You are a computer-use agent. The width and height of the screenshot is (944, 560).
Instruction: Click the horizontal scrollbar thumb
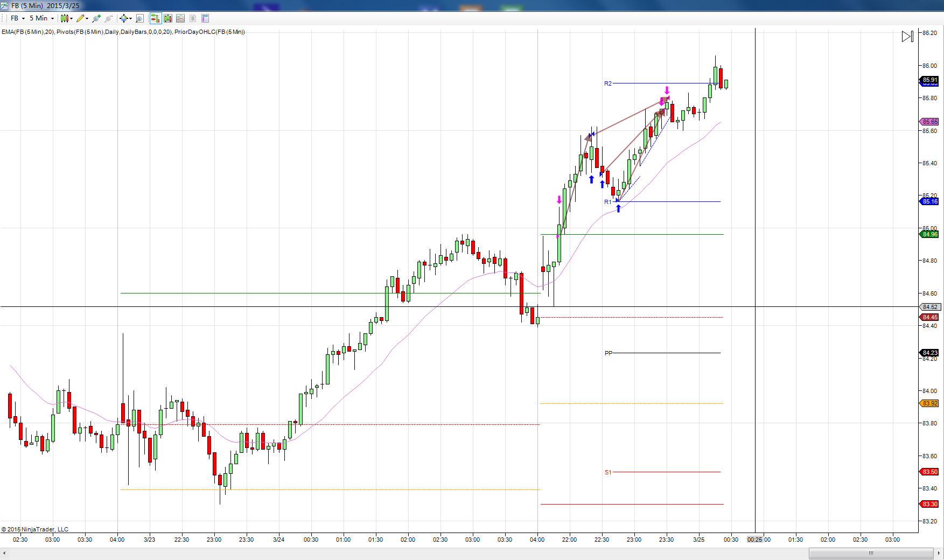(x=871, y=553)
